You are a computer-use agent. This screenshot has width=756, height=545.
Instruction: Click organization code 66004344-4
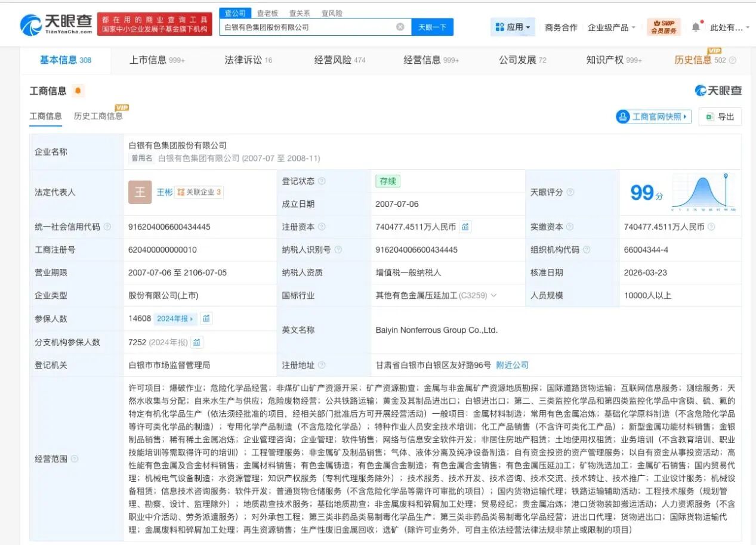[646, 250]
